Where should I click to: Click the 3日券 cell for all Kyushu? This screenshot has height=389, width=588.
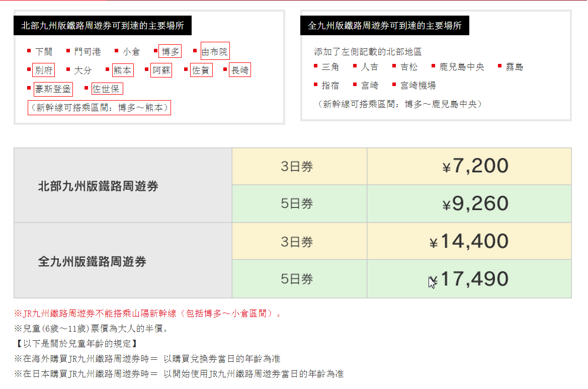pyautogui.click(x=299, y=242)
